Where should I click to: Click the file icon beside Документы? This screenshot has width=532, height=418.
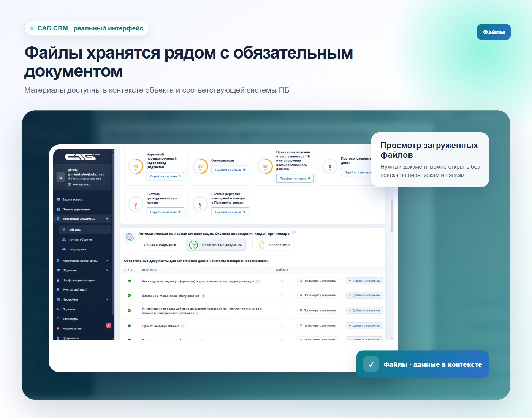pos(58,338)
